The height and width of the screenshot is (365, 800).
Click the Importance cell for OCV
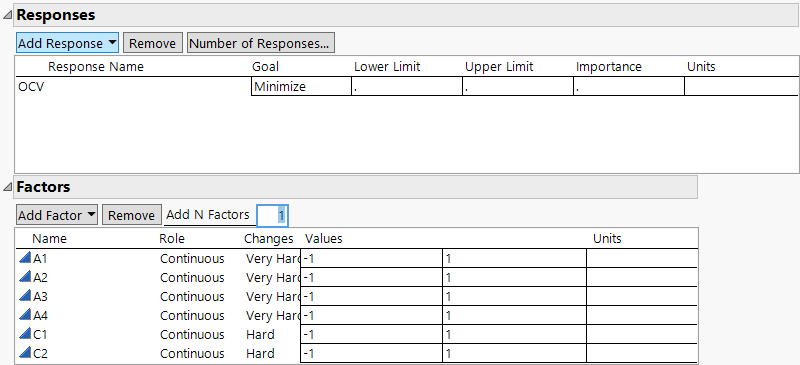coord(629,86)
